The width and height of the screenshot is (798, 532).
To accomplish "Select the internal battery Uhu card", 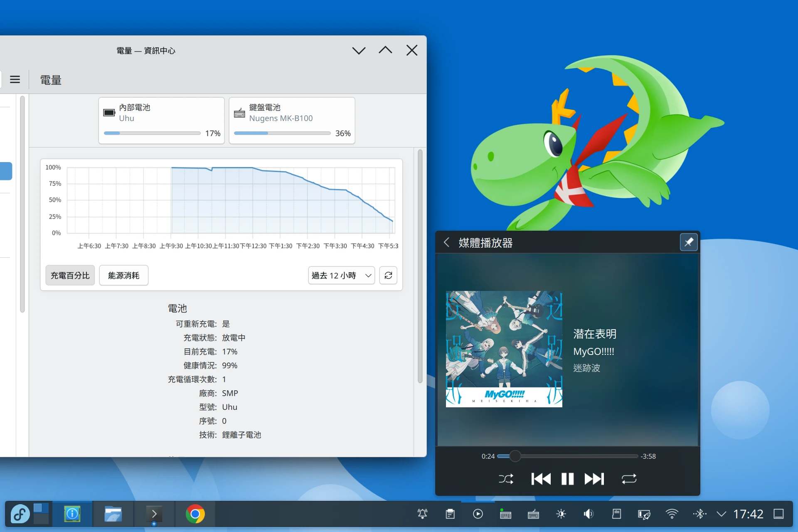I will pyautogui.click(x=161, y=121).
